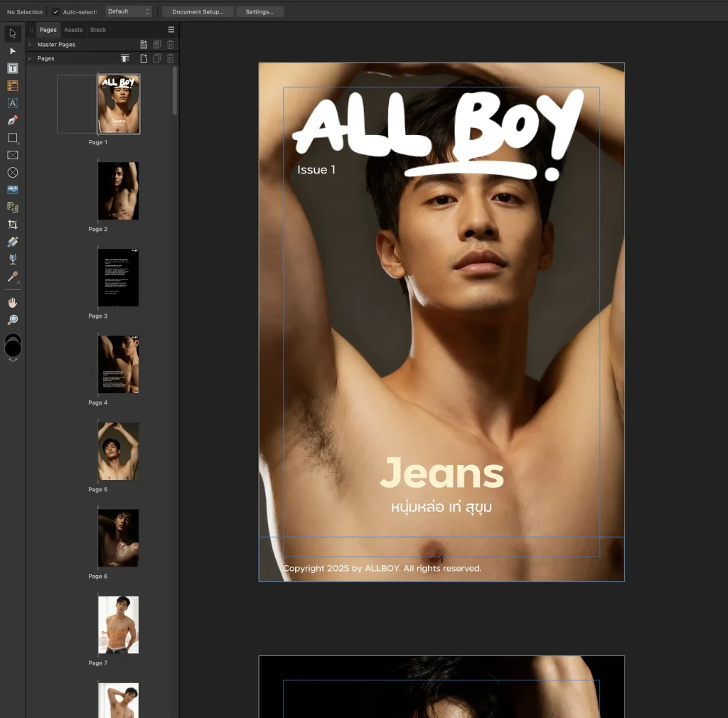The image size is (728, 718).
Task: Select the Vector Crop tool
Action: 13,225
